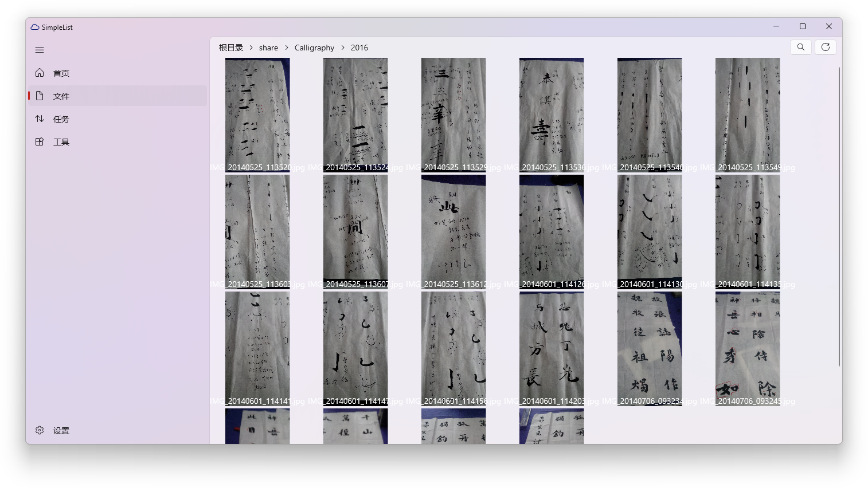This screenshot has width=868, height=488.
Task: Open the 设置 settings item
Action: tap(118, 430)
